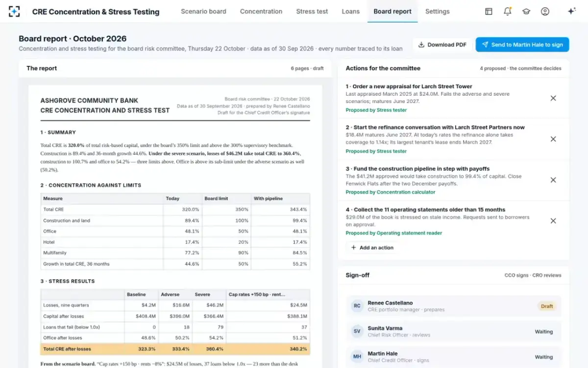Add an action to the committee list

tap(372, 248)
